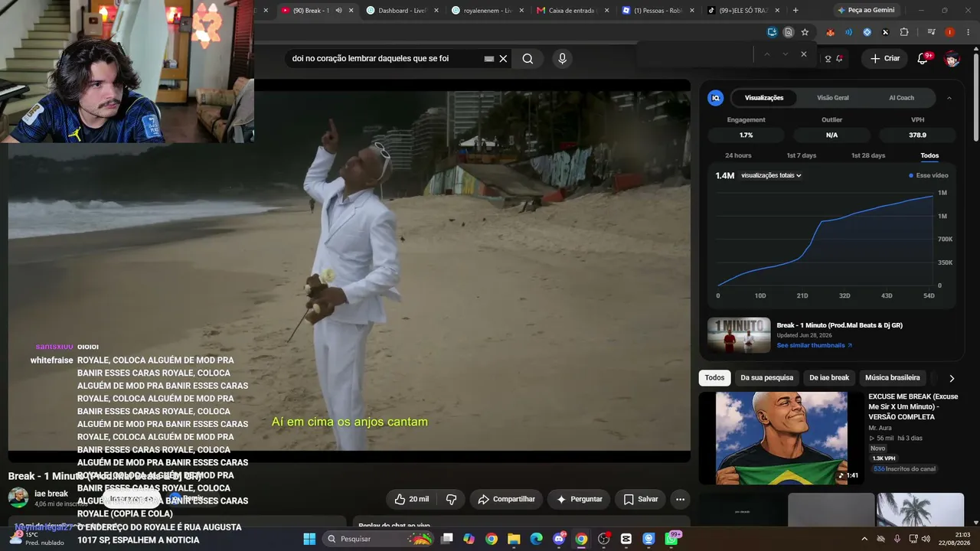Click the Criar button

(885, 58)
